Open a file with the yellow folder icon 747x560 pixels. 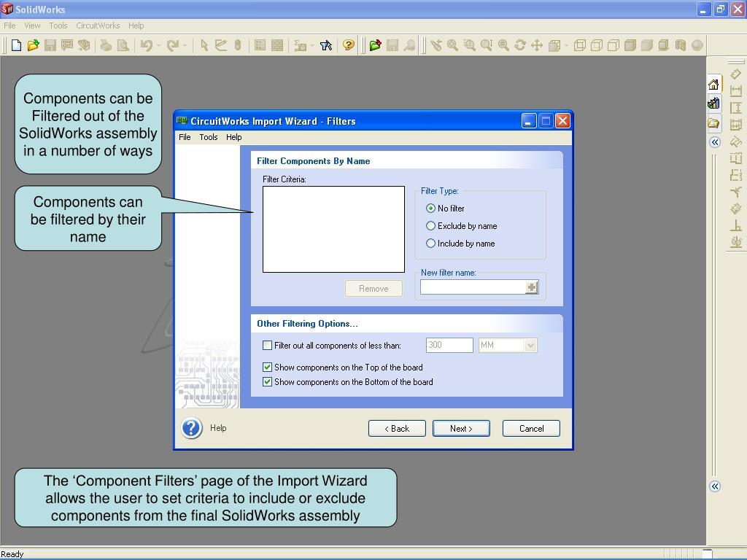pyautogui.click(x=33, y=45)
